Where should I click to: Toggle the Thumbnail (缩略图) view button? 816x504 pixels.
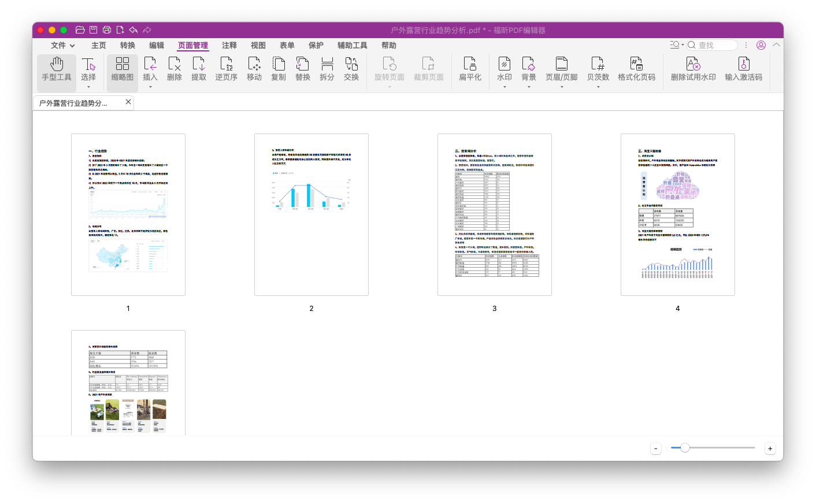(123, 69)
